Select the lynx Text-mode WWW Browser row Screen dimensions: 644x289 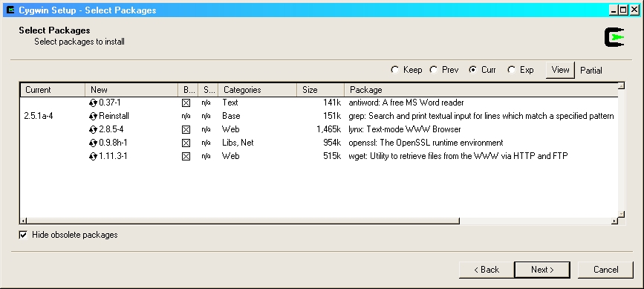[x=405, y=130]
